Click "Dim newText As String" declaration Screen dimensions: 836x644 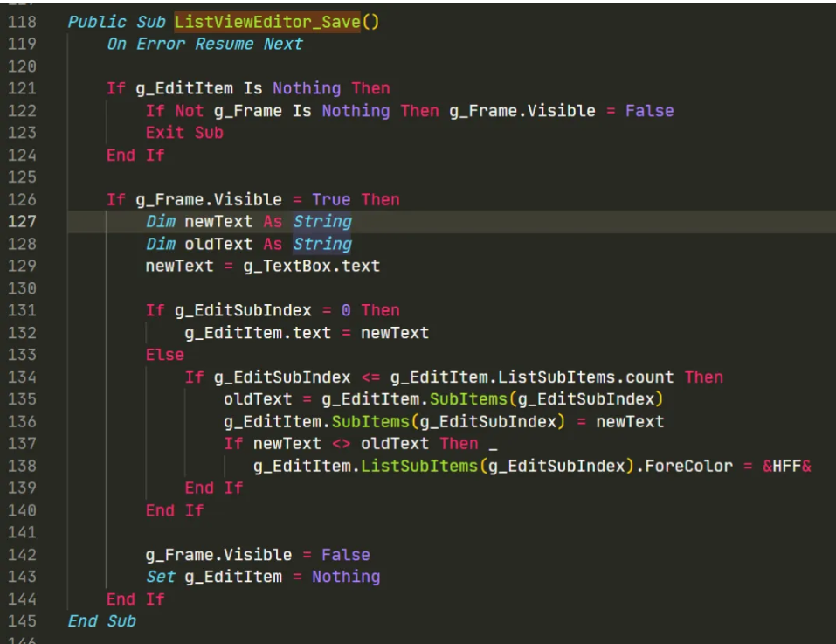(249, 222)
